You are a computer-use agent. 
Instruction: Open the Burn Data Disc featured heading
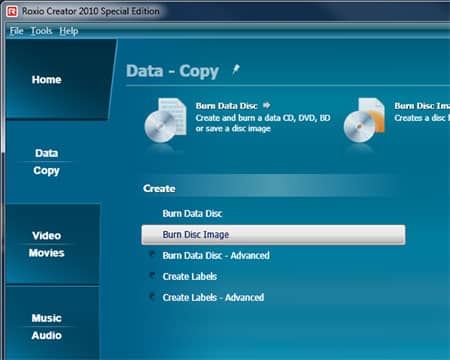coord(226,106)
